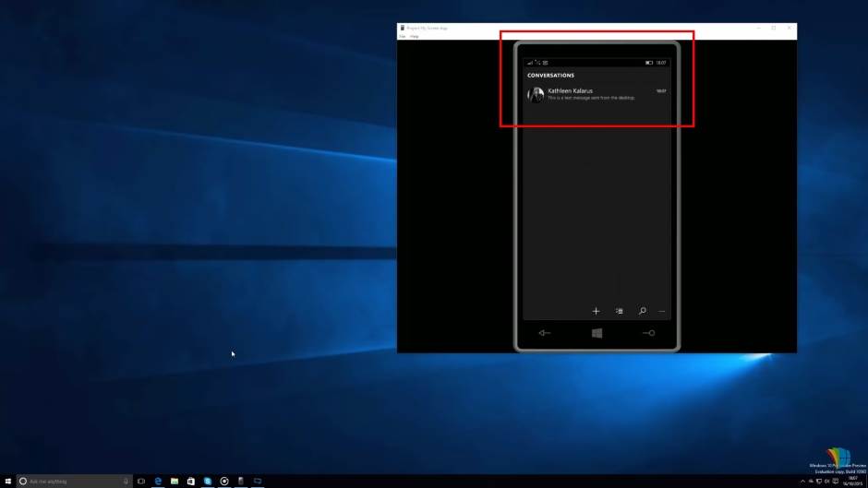Click Kathleen Kalarus contact avatar
Image resolution: width=868 pixels, height=488 pixels.
tap(536, 94)
